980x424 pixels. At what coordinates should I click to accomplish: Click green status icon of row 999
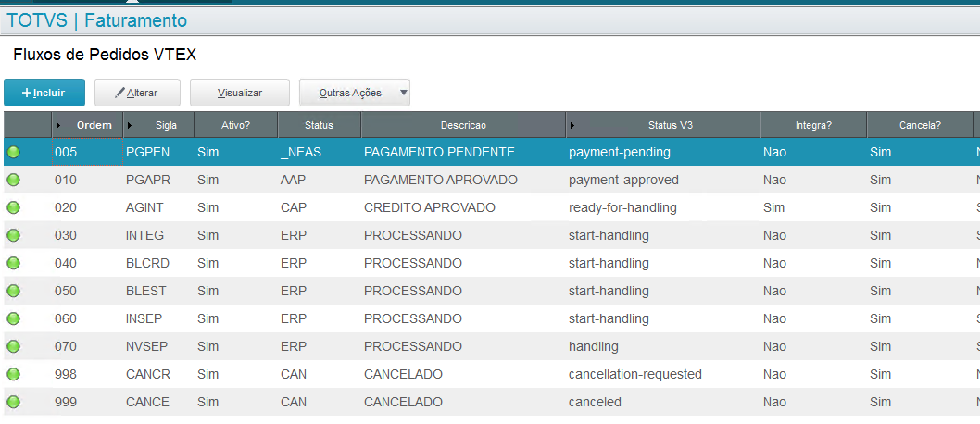pos(13,402)
